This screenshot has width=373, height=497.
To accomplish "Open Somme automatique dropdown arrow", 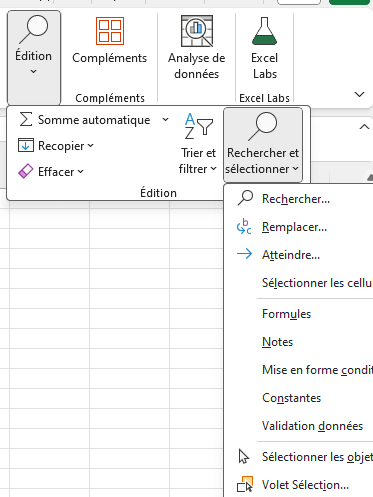I will click(165, 119).
